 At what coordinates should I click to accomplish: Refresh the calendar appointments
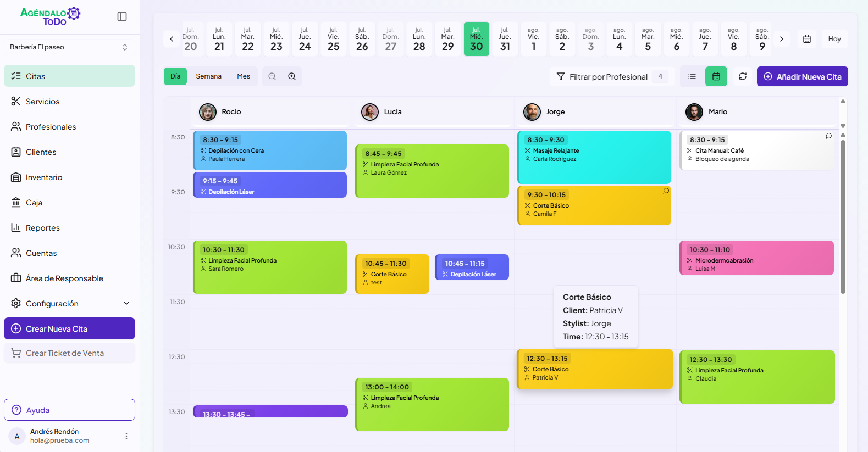coord(743,76)
